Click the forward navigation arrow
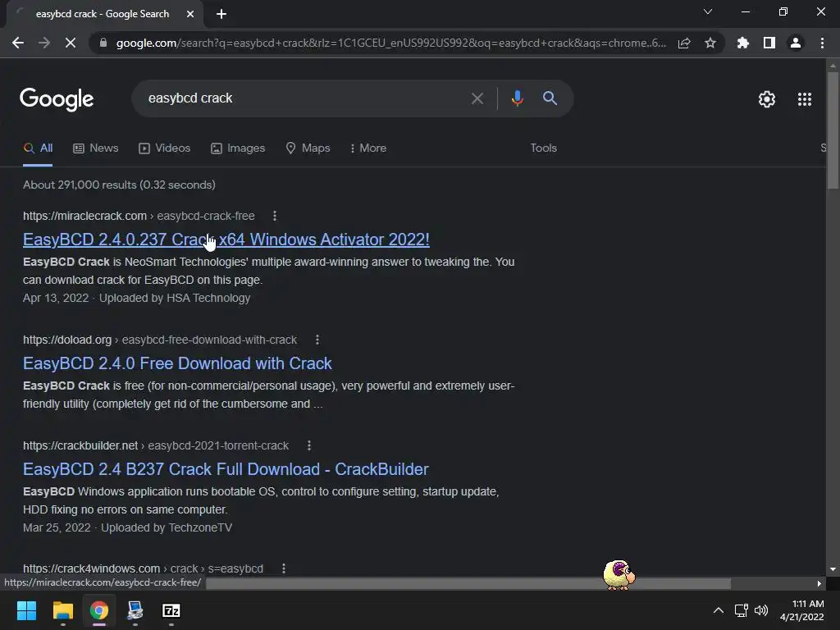 44,43
